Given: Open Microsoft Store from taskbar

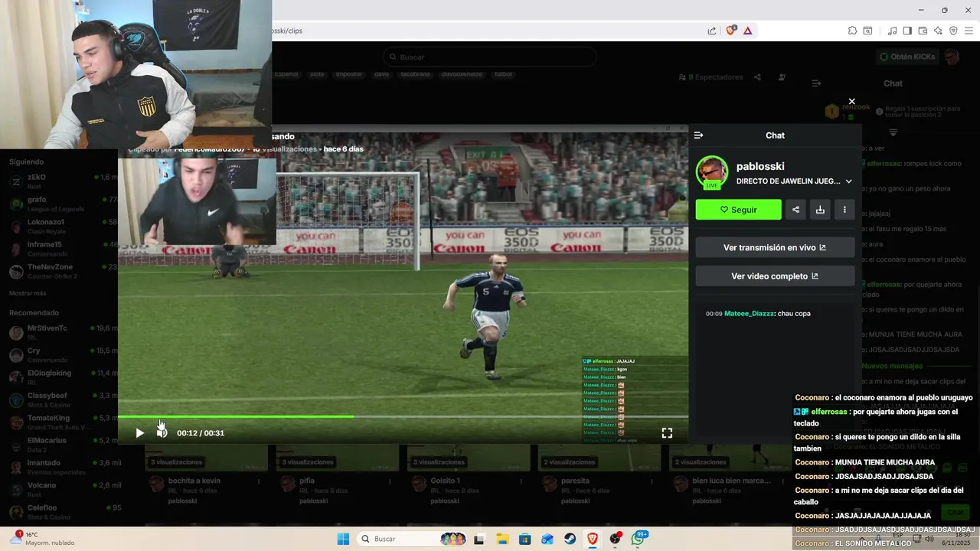Looking at the screenshot, I should click(x=524, y=539).
